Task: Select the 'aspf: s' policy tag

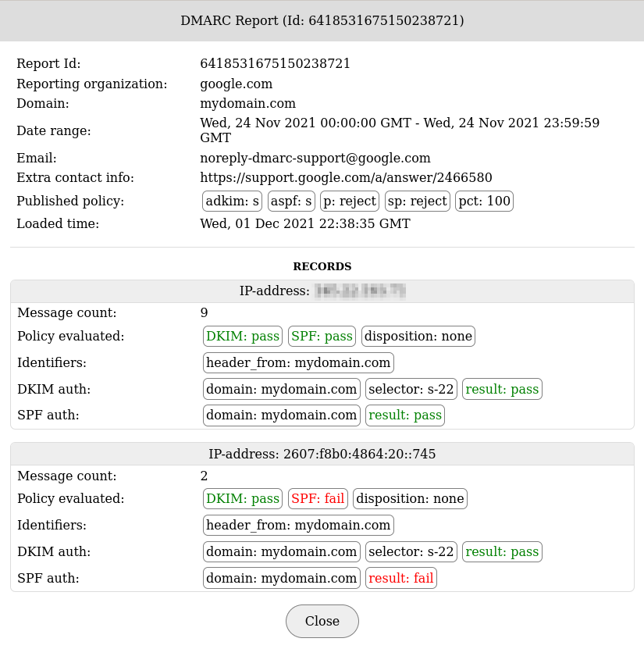Action: (291, 201)
